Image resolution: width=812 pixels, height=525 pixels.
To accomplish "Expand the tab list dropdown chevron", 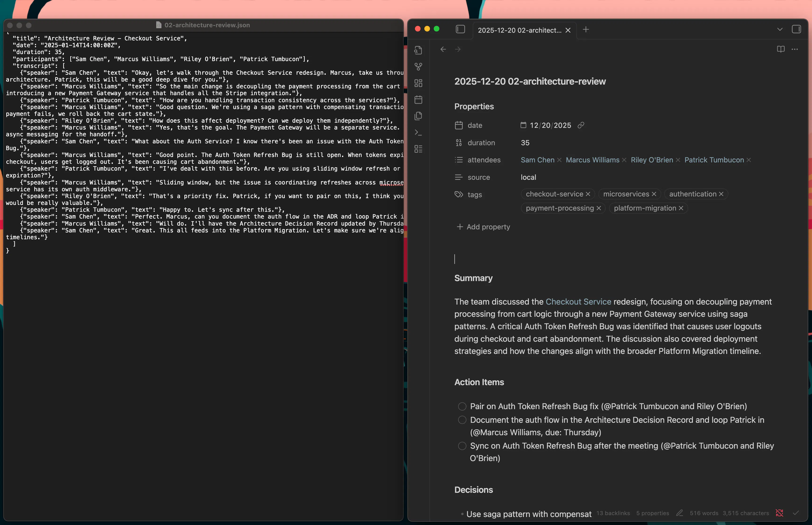I will [780, 29].
